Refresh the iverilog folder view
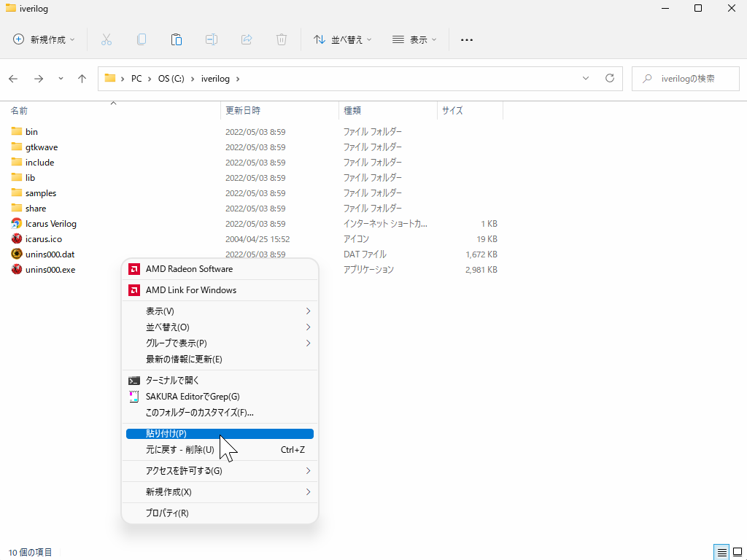747x560 pixels. tap(610, 78)
